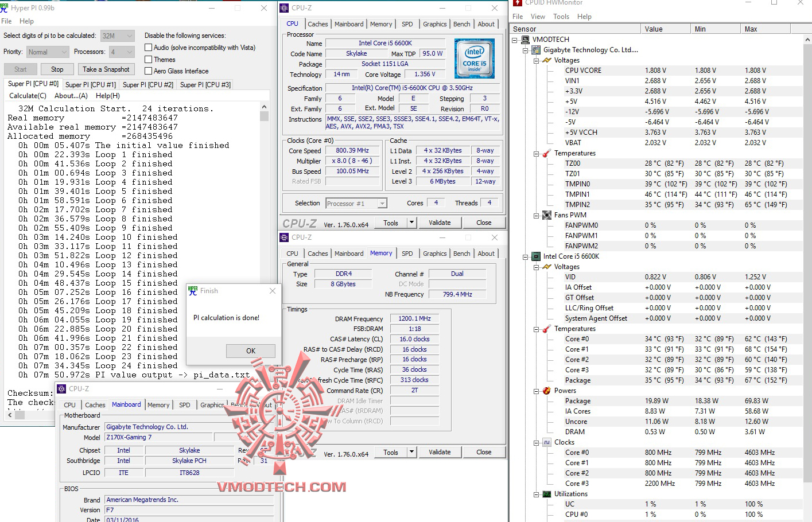Image resolution: width=812 pixels, height=522 pixels.
Task: Click the HWMonitor title bar icon
Action: click(x=518, y=3)
